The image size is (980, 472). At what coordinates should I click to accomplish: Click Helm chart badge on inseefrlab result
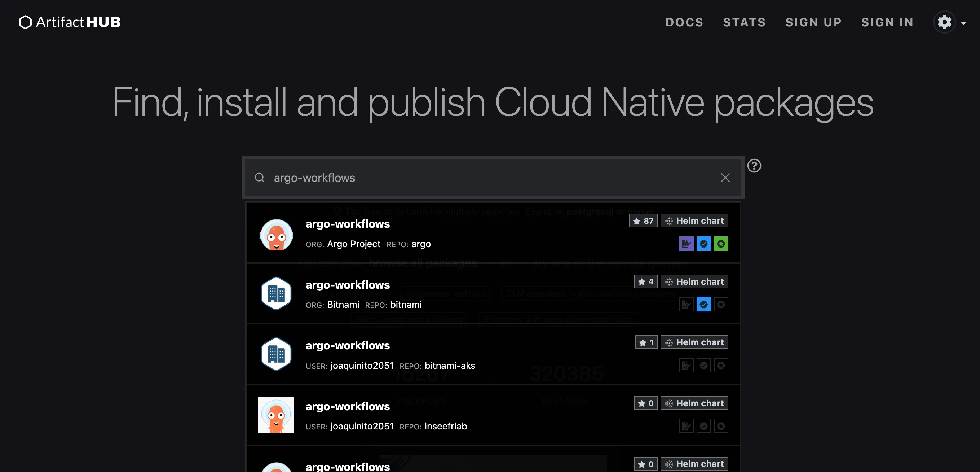[x=694, y=403]
